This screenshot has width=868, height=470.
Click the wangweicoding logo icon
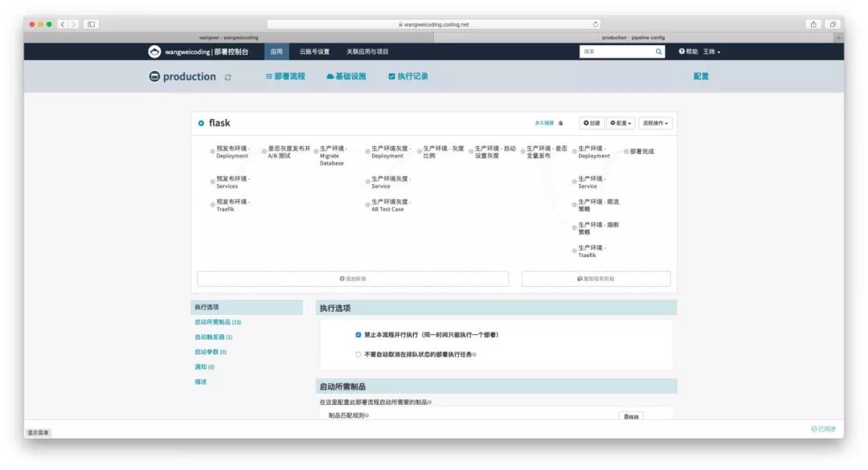[x=154, y=51]
